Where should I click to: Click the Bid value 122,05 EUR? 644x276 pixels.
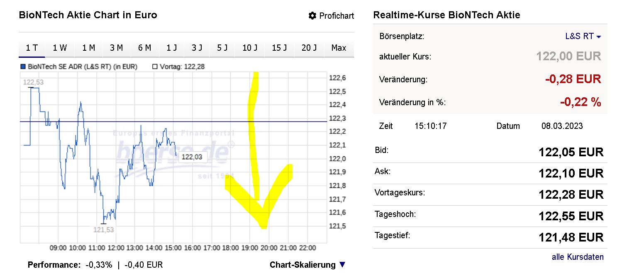coord(571,152)
